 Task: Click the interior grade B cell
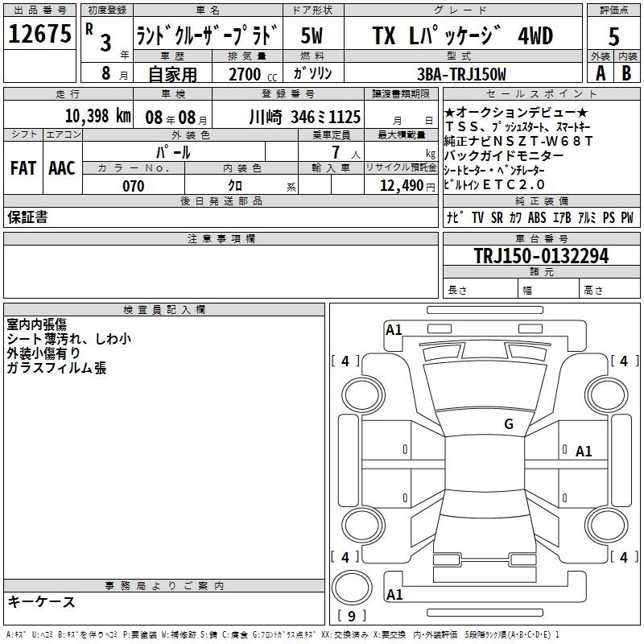point(627,72)
